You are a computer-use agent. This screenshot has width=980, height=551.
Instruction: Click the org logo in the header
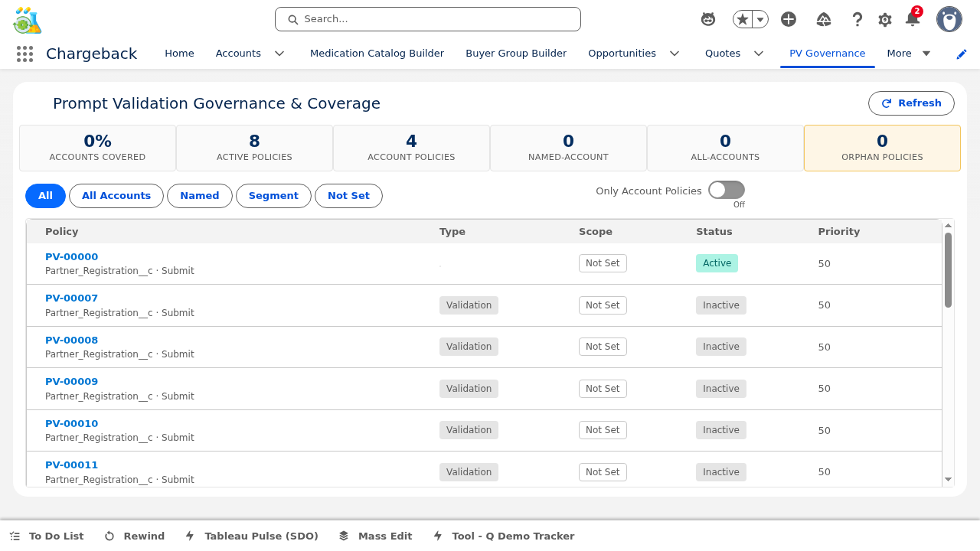coord(28,20)
